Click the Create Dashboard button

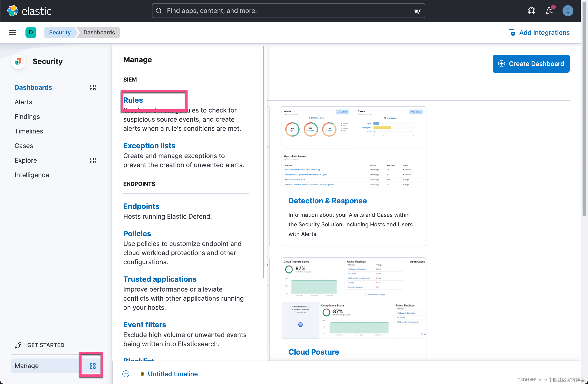click(x=531, y=64)
